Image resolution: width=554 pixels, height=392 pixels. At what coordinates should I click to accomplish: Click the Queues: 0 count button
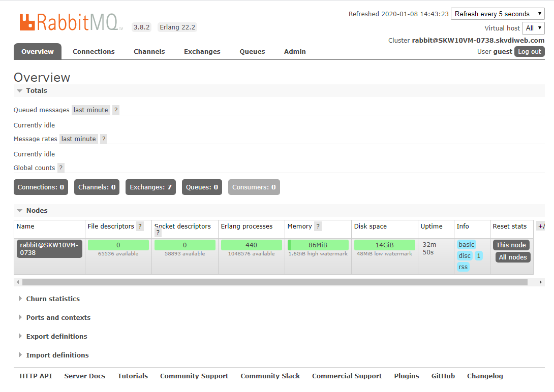click(x=202, y=187)
